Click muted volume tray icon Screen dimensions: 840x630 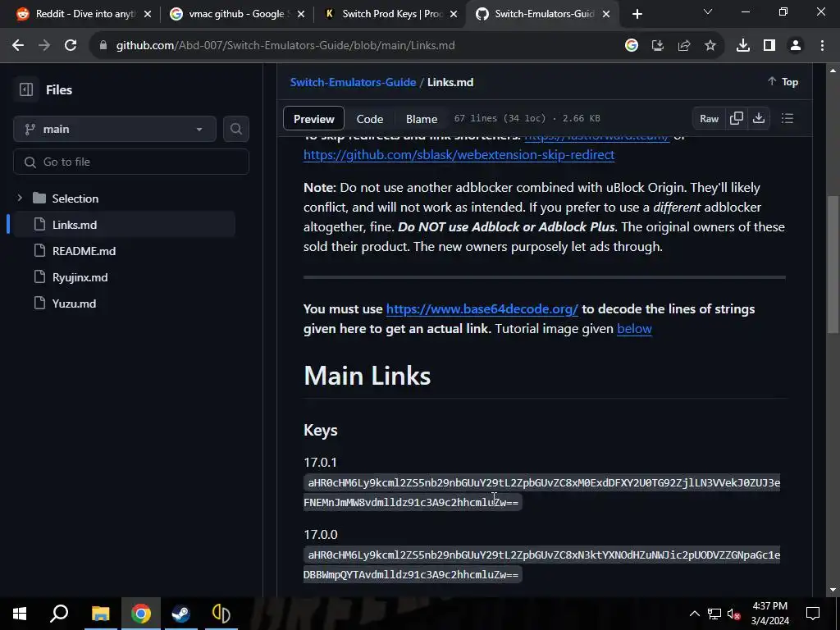tap(733, 614)
